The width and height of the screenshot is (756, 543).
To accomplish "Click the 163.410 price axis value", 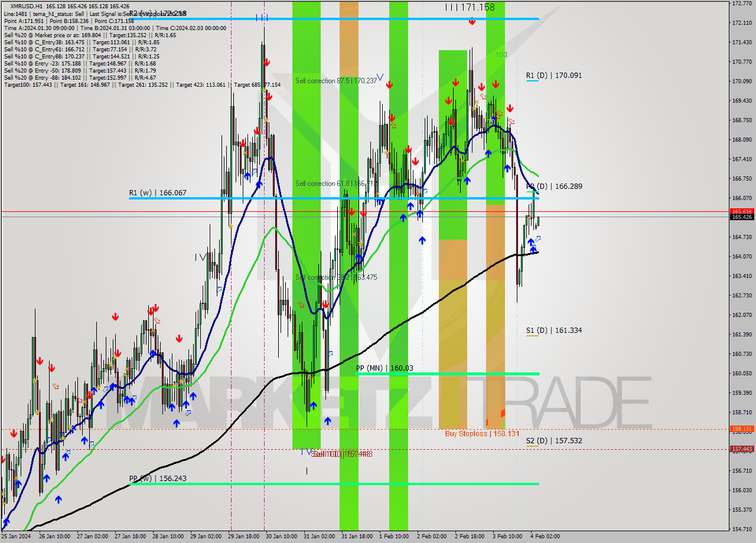I will coord(742,276).
